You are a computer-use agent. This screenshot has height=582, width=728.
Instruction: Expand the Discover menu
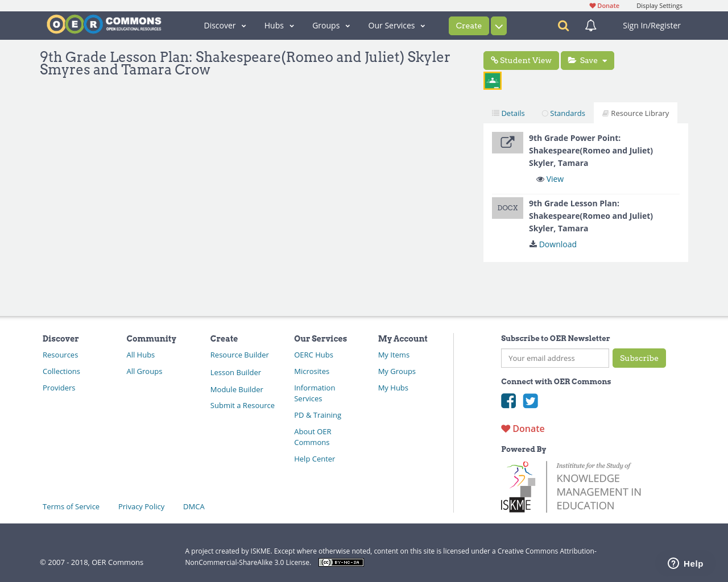[x=225, y=26]
